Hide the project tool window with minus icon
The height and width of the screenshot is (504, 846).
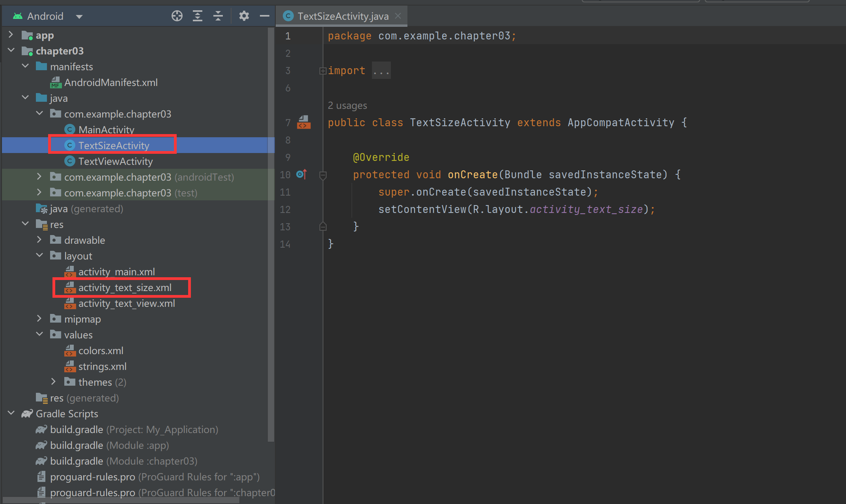pyautogui.click(x=265, y=16)
